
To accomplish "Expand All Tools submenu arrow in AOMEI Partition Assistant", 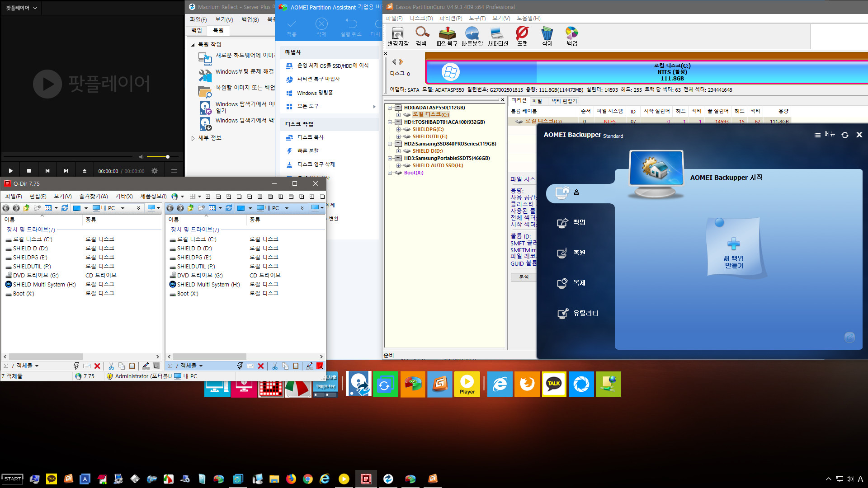I will pyautogui.click(x=374, y=107).
